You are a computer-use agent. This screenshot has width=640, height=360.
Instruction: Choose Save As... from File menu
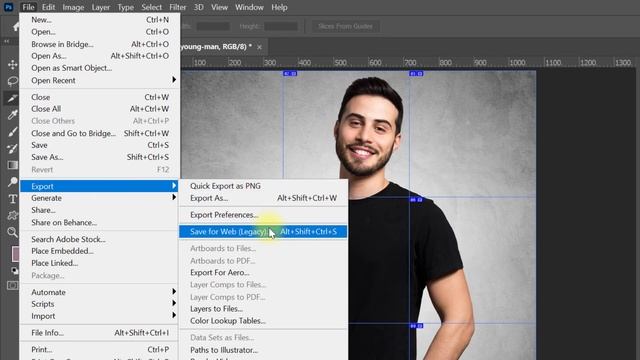[100, 157]
